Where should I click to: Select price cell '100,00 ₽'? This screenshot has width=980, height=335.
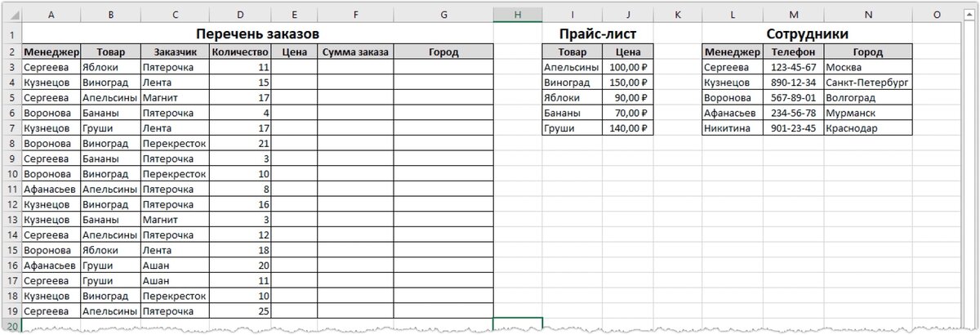[627, 67]
